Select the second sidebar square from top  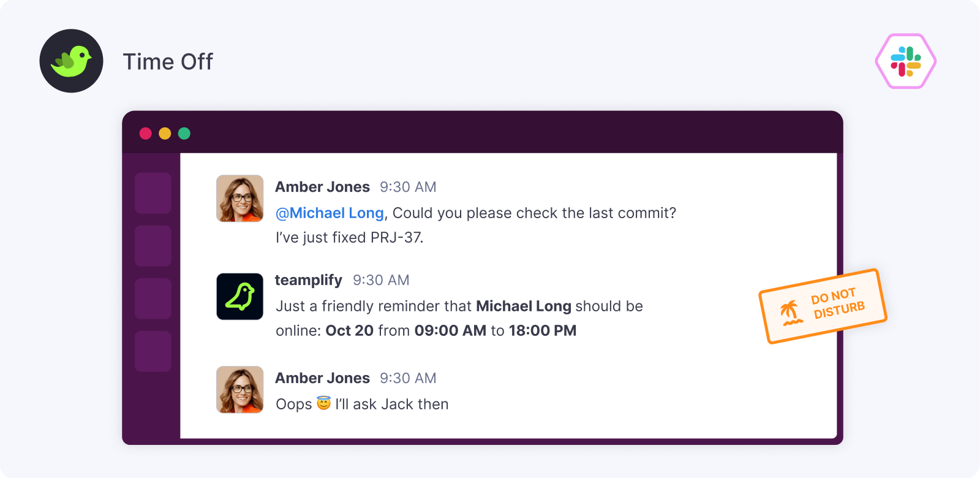click(153, 246)
